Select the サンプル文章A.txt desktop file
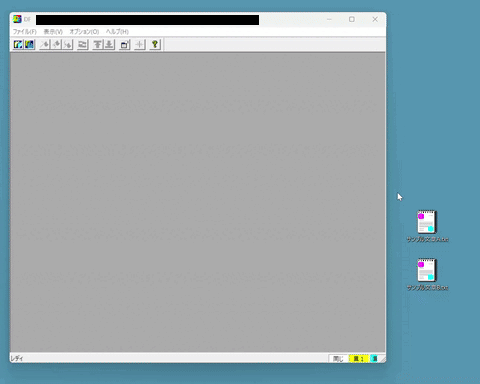This screenshot has height=384, width=480. pos(427,226)
